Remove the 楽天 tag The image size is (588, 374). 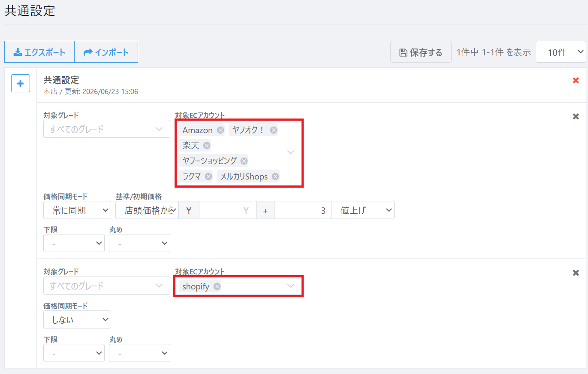207,146
